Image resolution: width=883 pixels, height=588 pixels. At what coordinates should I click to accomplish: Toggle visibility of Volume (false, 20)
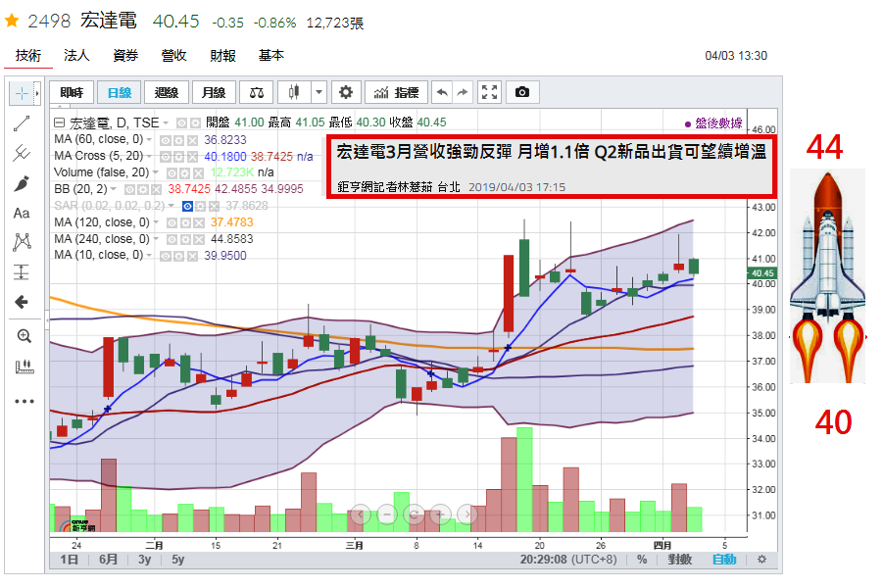tap(172, 172)
